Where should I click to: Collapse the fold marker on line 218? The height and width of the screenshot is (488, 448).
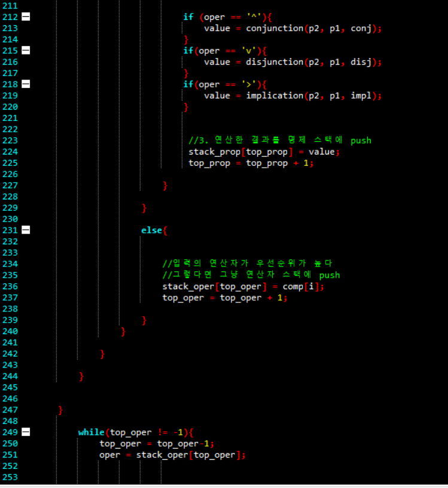point(26,84)
